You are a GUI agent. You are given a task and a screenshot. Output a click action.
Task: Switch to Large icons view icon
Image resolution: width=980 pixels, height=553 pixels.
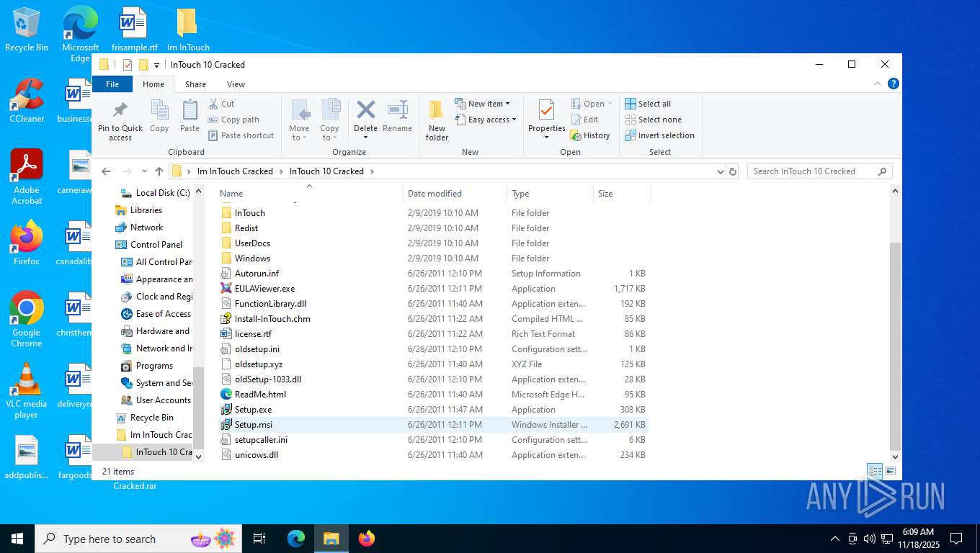891,471
